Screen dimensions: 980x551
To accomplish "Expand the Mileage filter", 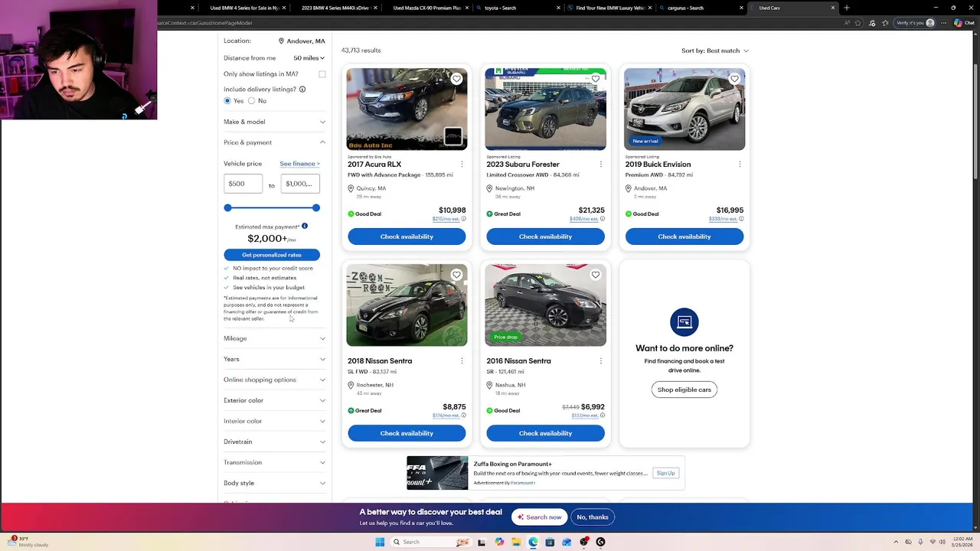I will [274, 338].
